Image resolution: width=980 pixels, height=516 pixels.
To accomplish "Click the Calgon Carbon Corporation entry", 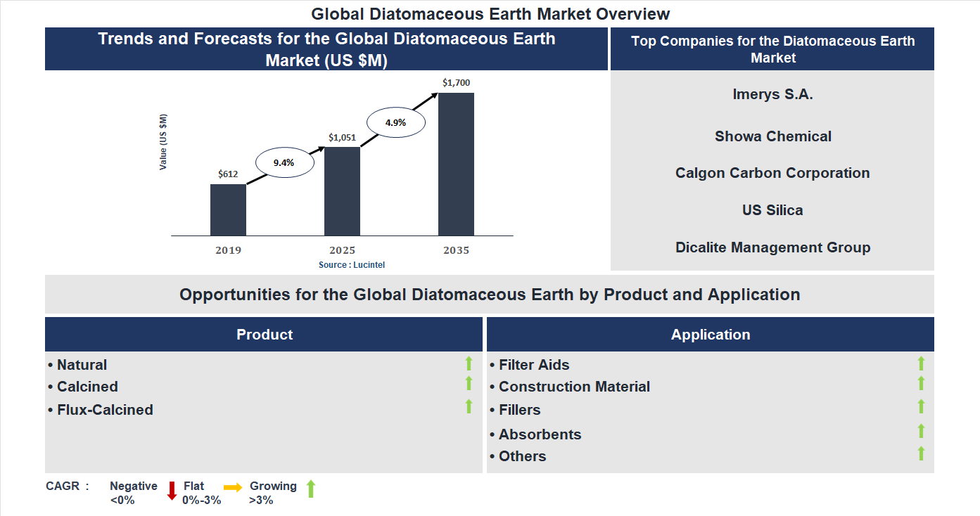I will coord(772,173).
